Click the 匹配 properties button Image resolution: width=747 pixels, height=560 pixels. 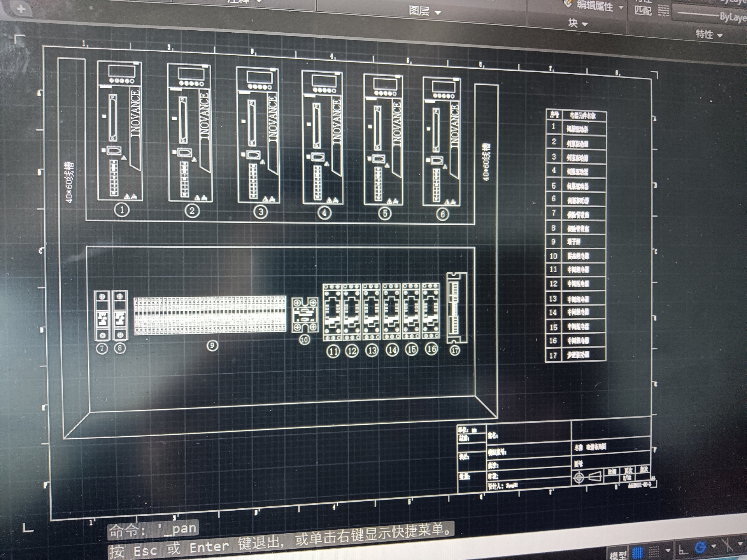(643, 11)
